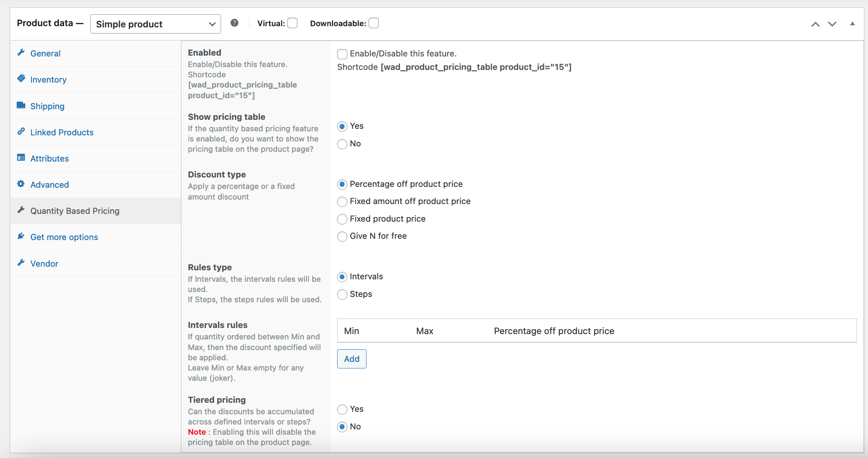The height and width of the screenshot is (458, 868).
Task: Choose Give N for free
Action: [x=342, y=236]
